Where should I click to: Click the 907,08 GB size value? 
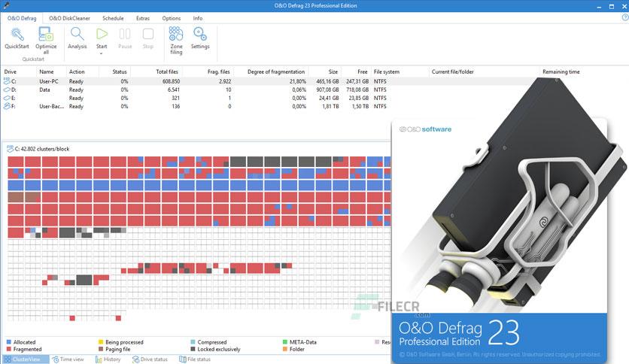tap(327, 89)
